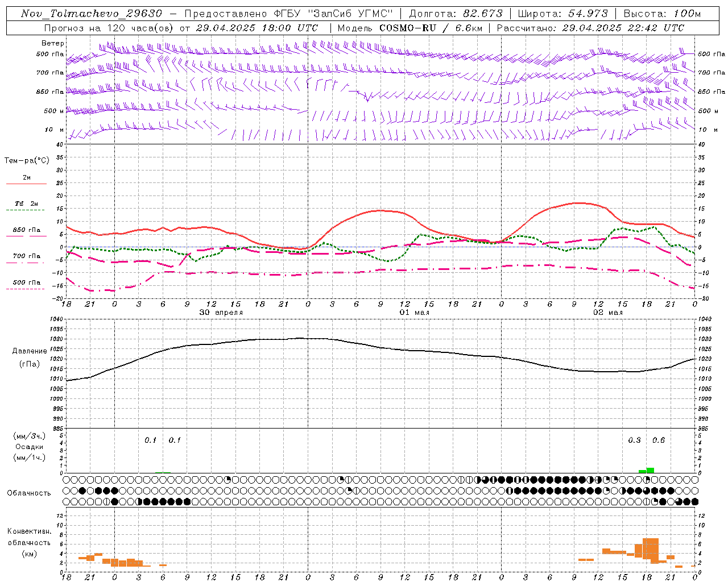Click the Долгота: 82.673 value
This screenshot has height=582, width=728.
click(456, 14)
